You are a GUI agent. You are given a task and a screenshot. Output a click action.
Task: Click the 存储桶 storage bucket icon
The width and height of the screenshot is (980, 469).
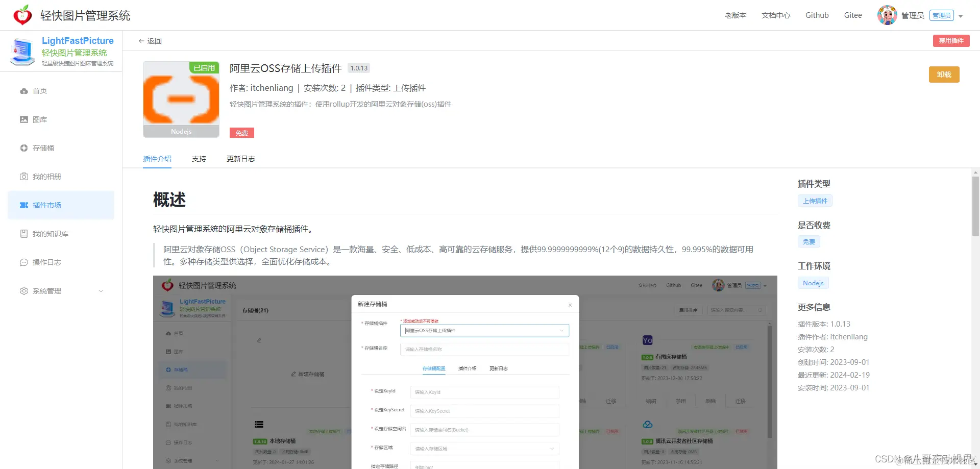point(24,147)
